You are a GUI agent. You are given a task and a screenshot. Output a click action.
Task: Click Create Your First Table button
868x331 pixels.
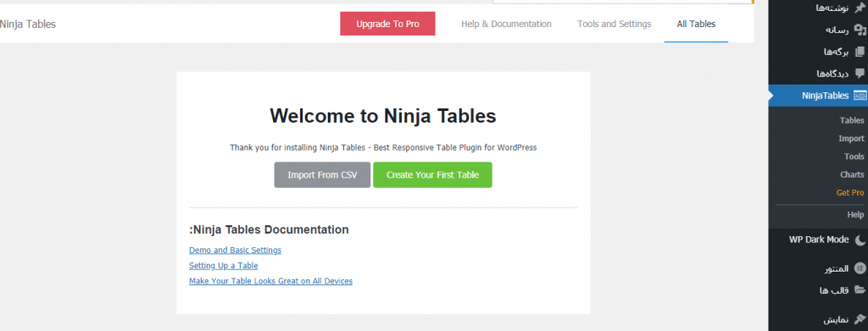click(x=432, y=174)
